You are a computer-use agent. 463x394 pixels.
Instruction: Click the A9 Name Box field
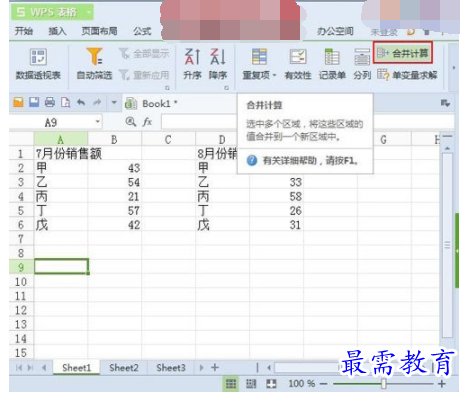[52, 122]
